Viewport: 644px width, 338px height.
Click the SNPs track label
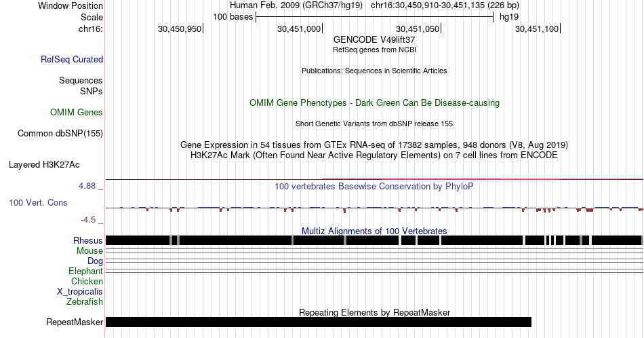coord(92,91)
